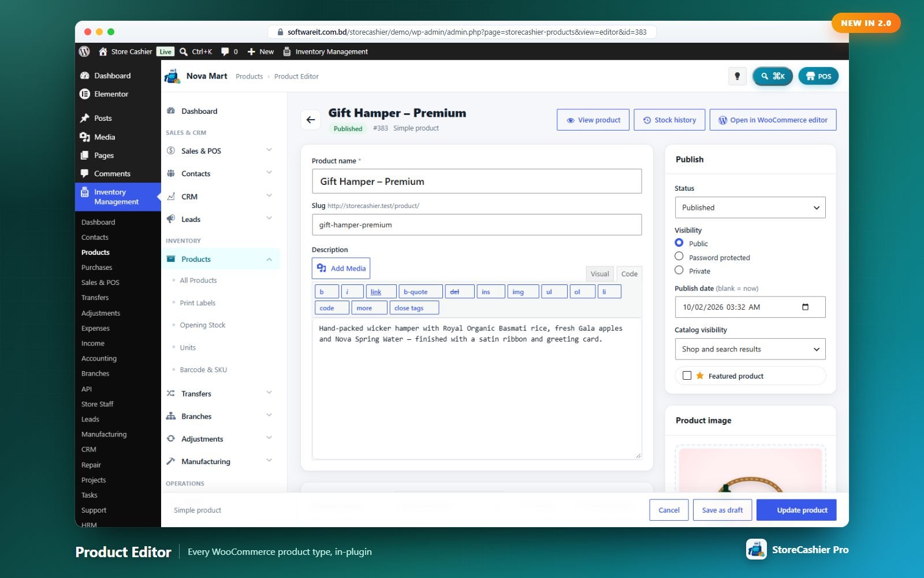
Task: Open All Products submenu item
Action: [x=198, y=280]
